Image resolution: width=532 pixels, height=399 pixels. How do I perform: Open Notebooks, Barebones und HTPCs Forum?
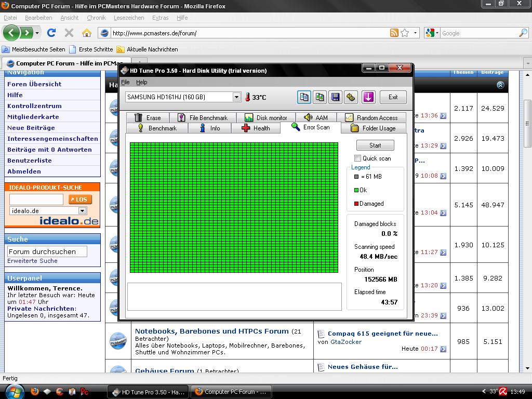(x=212, y=331)
